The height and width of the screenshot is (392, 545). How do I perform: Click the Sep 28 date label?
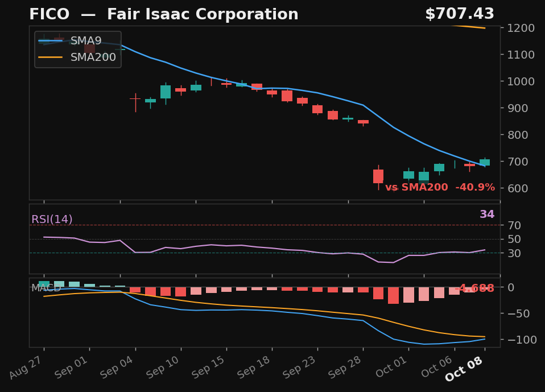pyautogui.click(x=345, y=368)
